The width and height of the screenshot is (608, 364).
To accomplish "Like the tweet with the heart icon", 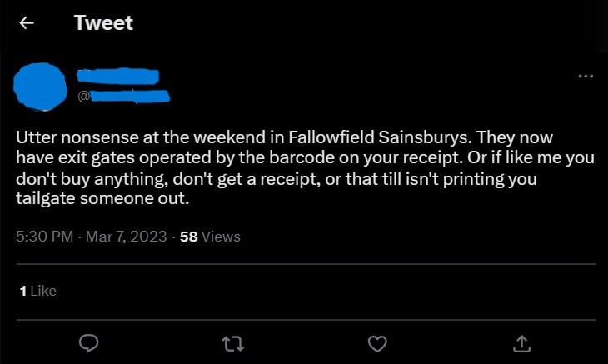I will [x=377, y=343].
